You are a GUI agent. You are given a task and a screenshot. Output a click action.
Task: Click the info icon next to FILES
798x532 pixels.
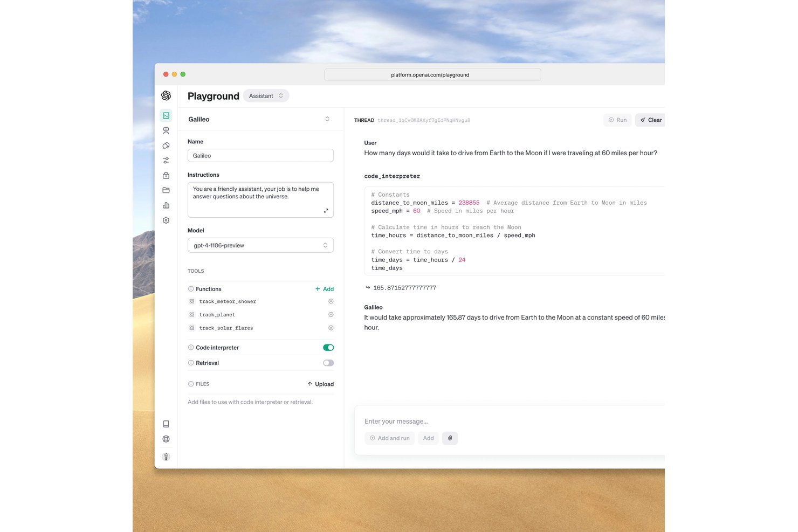(x=191, y=384)
